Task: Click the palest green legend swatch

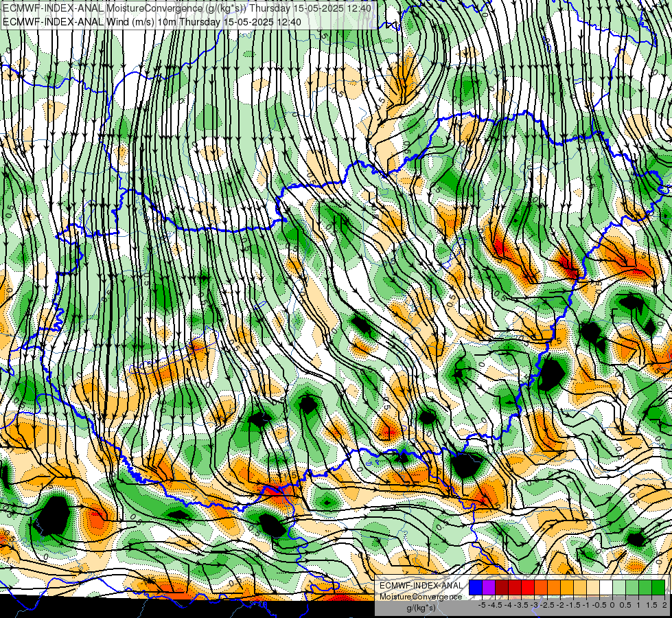Action: (619, 588)
